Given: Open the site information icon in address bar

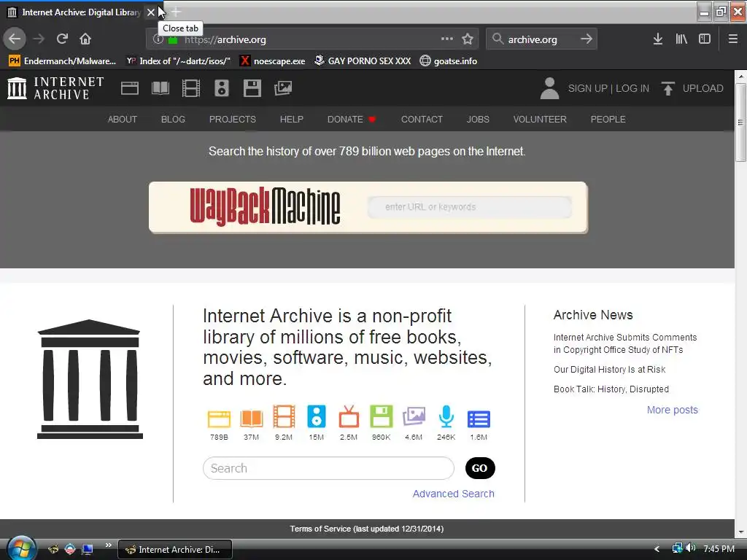Looking at the screenshot, I should coord(158,39).
